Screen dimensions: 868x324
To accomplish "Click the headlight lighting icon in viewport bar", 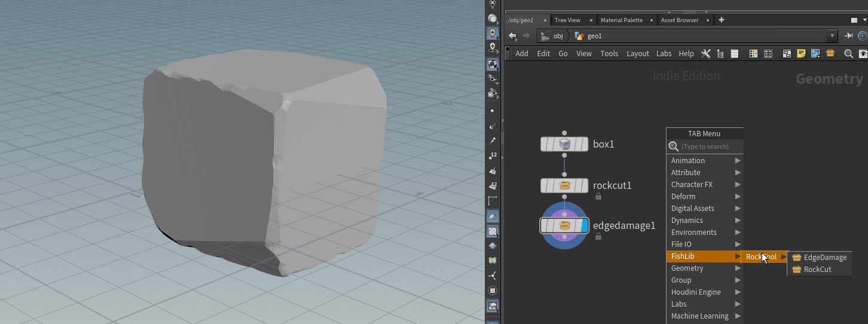I will click(x=493, y=33).
